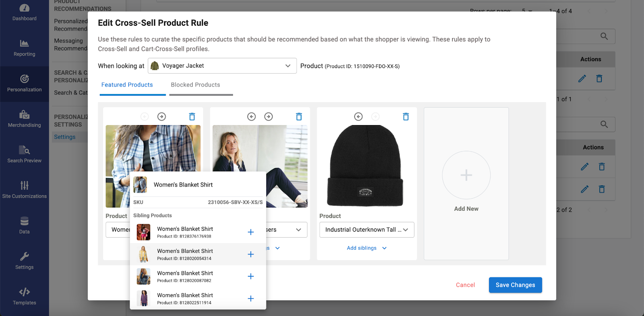Click the Women's Blanket Shirt popup header thumbnail

[x=140, y=185]
